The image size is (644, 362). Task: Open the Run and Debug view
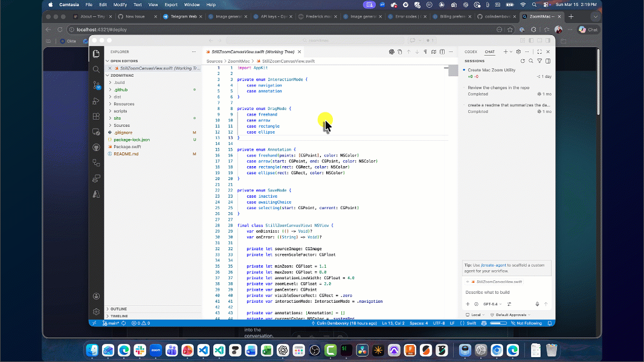pos(96,100)
